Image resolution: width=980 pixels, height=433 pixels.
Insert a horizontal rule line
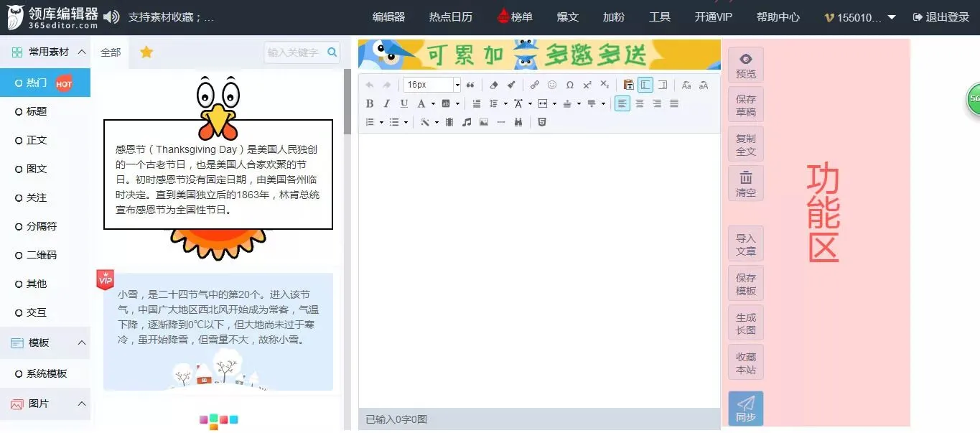click(501, 122)
